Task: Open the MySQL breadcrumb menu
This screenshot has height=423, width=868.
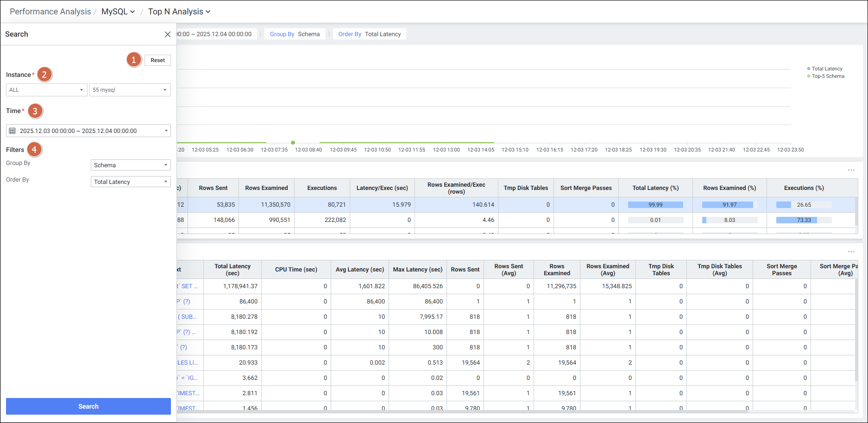Action: (x=118, y=12)
